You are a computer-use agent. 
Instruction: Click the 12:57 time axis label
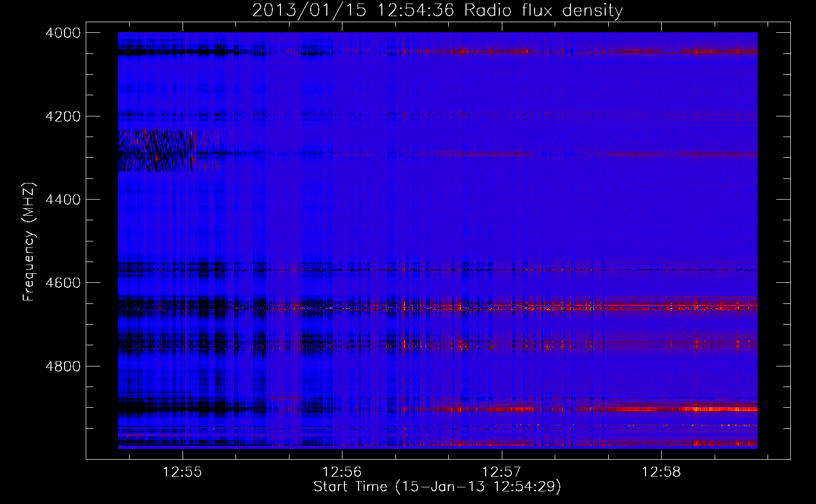(501, 472)
